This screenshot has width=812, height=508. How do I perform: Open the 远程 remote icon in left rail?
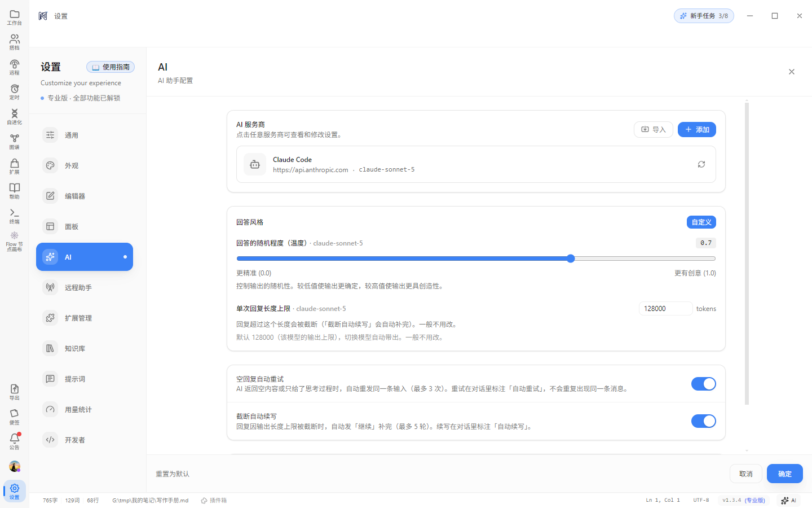pyautogui.click(x=15, y=67)
